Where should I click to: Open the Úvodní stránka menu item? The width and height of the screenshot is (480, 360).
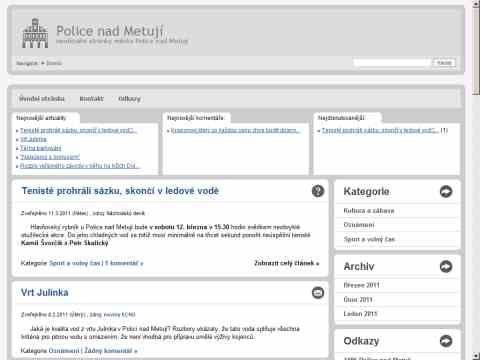pyautogui.click(x=42, y=99)
